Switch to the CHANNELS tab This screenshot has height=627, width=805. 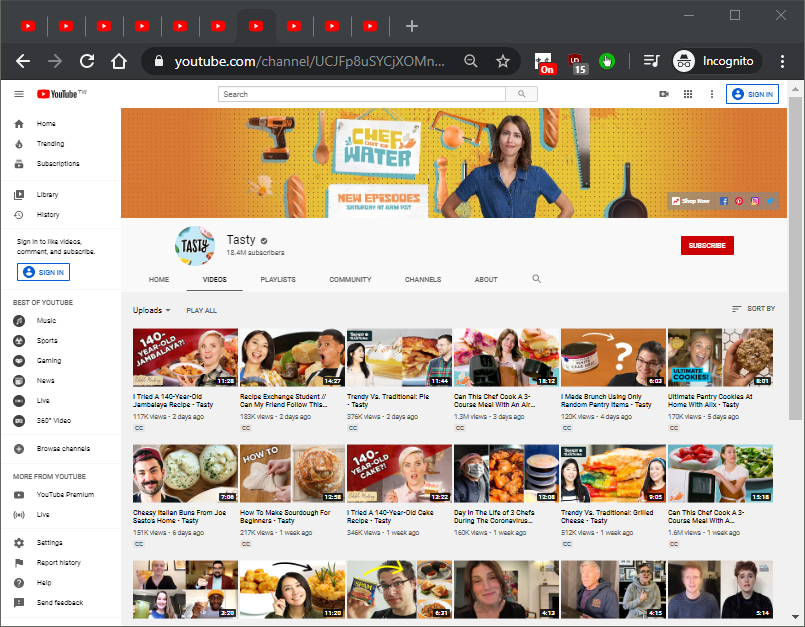point(423,279)
